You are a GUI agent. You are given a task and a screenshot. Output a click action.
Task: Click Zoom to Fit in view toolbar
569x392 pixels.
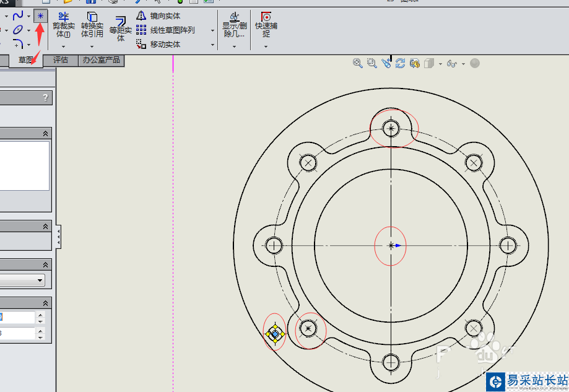point(357,63)
